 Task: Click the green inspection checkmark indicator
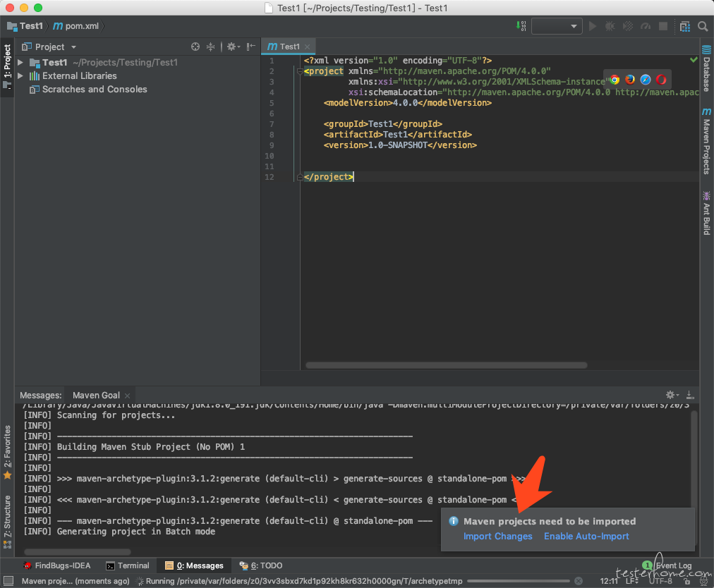(x=694, y=60)
